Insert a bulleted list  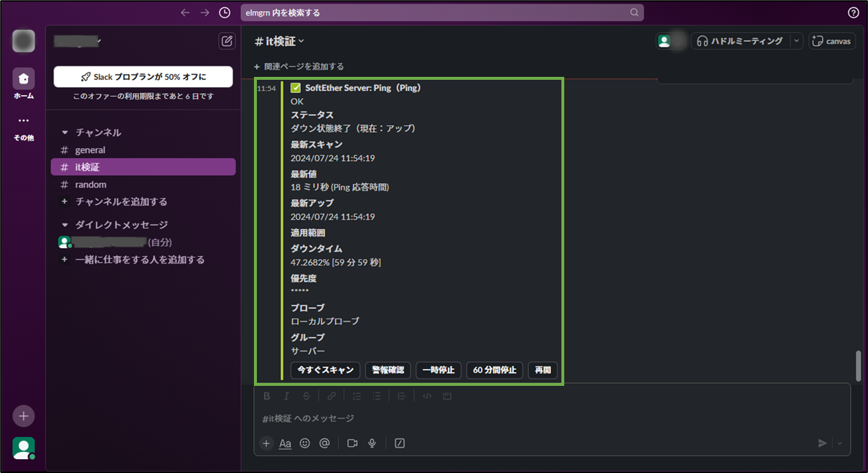click(376, 396)
